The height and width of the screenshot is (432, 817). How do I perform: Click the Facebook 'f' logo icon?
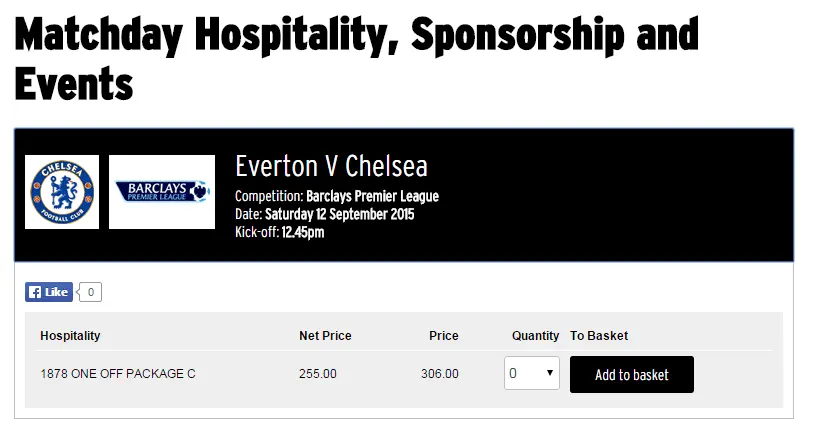coord(35,292)
